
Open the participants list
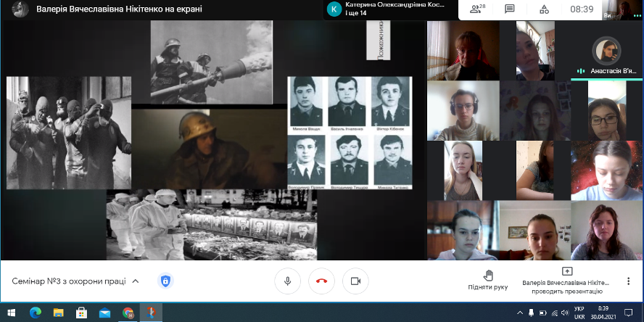[476, 9]
